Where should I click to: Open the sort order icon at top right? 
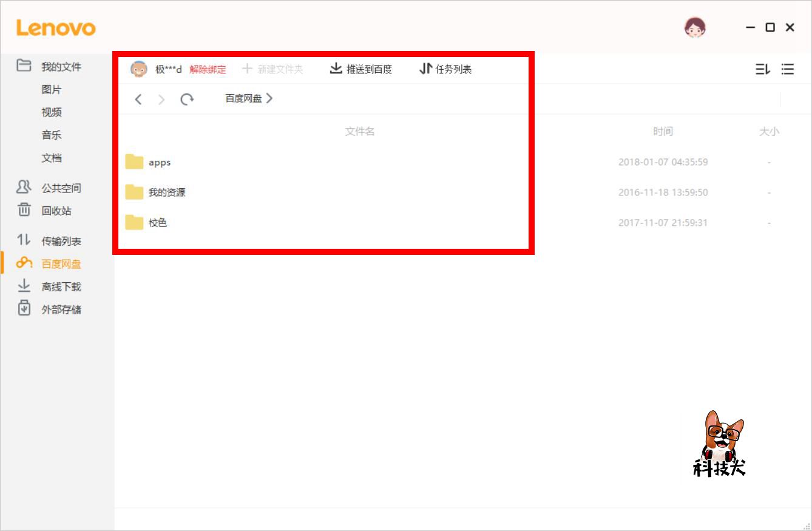[763, 69]
